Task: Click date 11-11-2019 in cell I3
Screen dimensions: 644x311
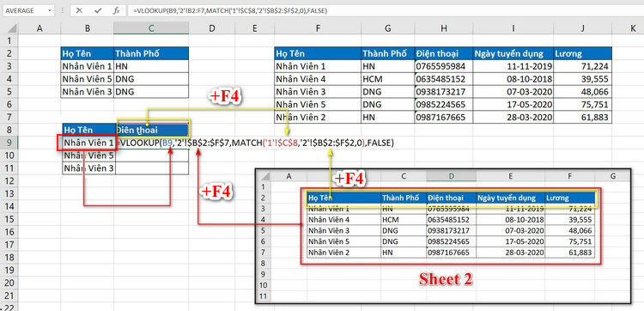Action: tap(513, 66)
